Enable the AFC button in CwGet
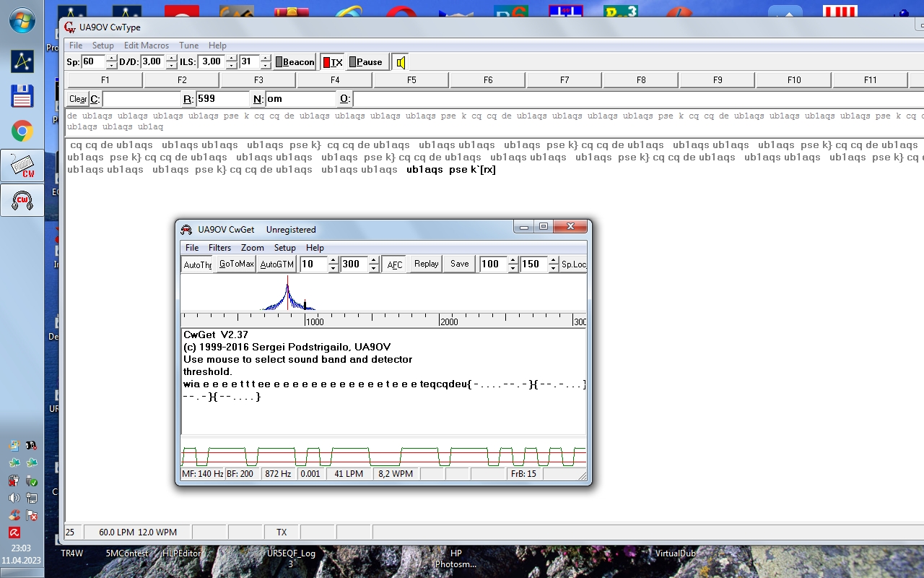The height and width of the screenshot is (578, 924). tap(394, 264)
